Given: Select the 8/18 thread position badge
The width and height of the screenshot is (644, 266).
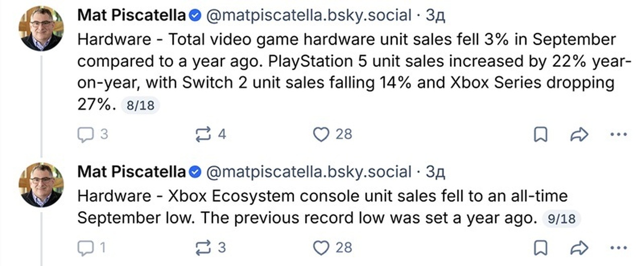Looking at the screenshot, I should (x=140, y=106).
